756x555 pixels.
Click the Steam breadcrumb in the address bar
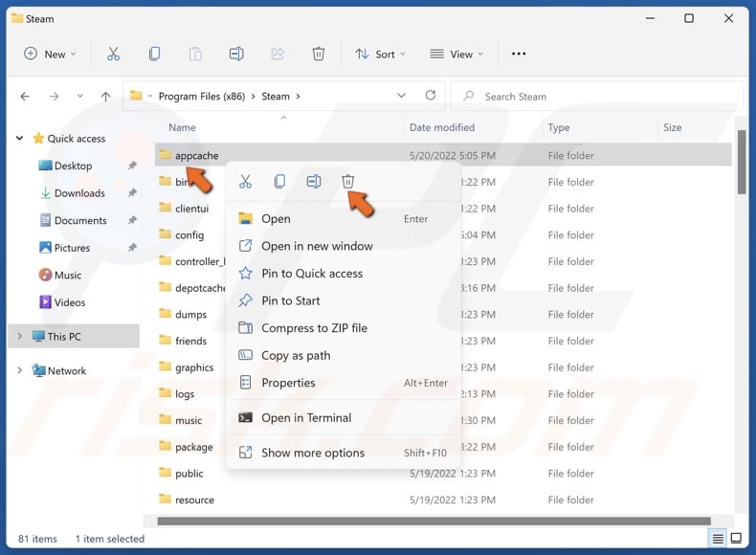(276, 97)
